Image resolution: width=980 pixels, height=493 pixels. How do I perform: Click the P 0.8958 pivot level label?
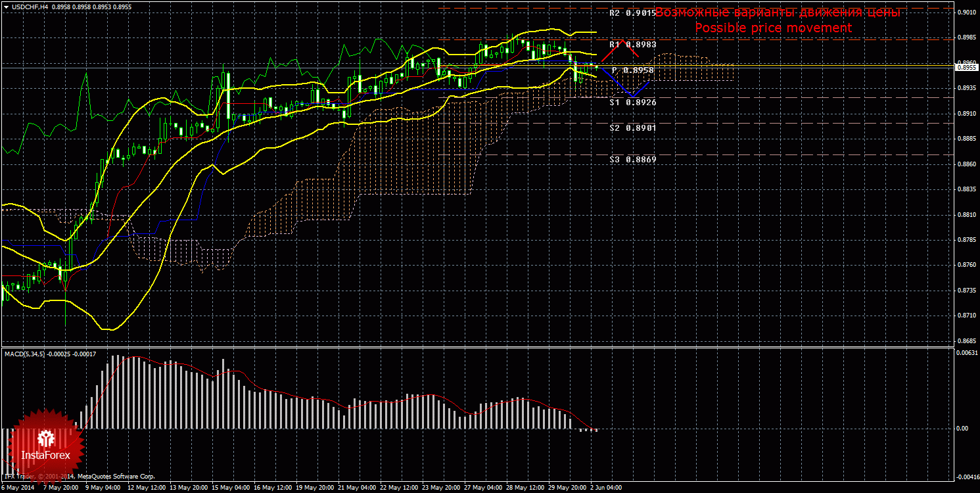click(x=632, y=70)
